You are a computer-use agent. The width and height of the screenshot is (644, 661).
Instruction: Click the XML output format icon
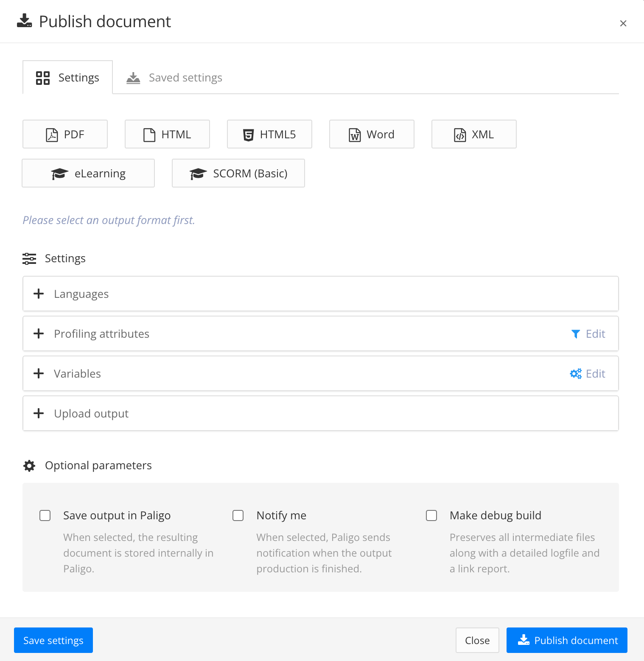click(460, 134)
